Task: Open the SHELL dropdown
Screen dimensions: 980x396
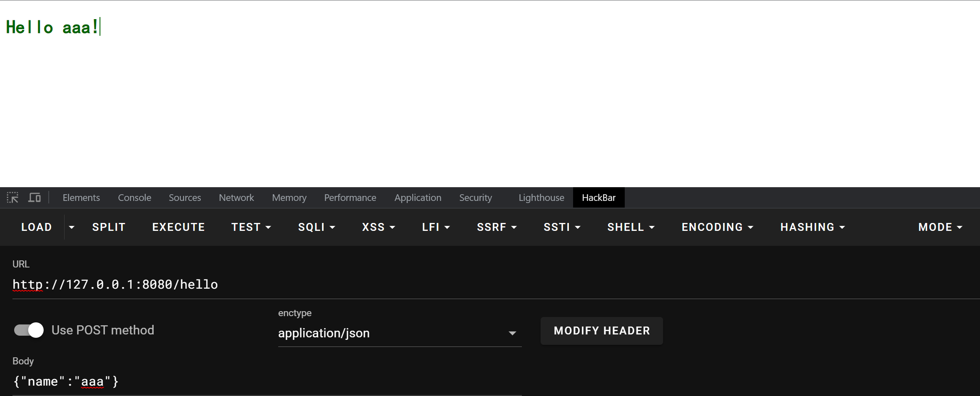Action: pos(631,227)
